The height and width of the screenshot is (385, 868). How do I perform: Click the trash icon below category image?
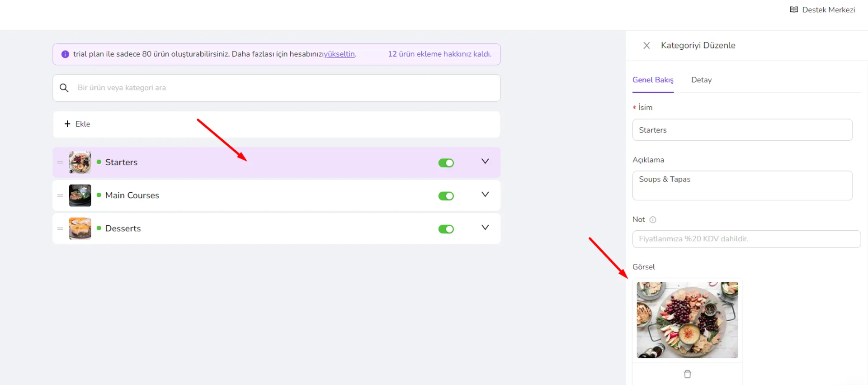coord(688,374)
